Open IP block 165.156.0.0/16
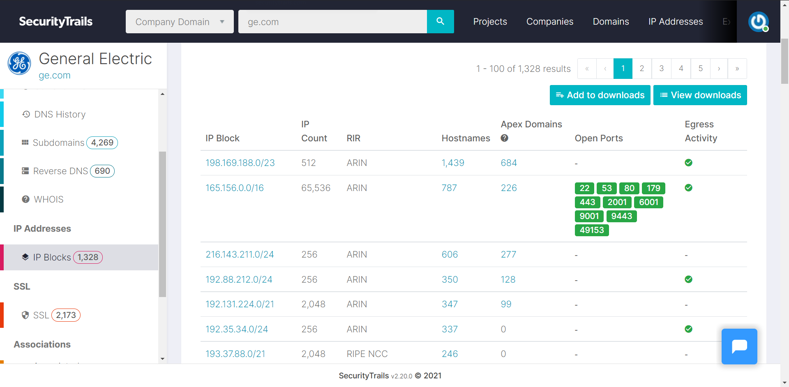Viewport: 789px width, 387px height. (x=234, y=188)
